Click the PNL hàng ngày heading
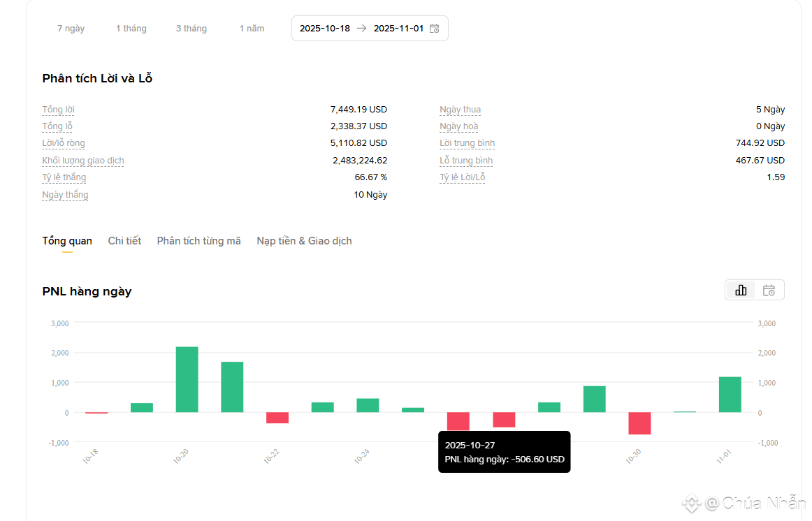Viewport: 812px width, 521px height. tap(87, 291)
